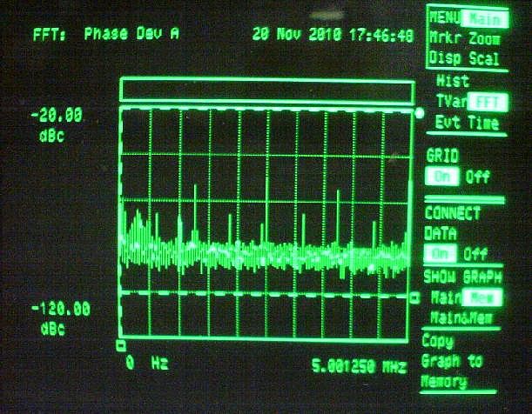Open the Scal menu
The image size is (532, 414).
point(484,58)
